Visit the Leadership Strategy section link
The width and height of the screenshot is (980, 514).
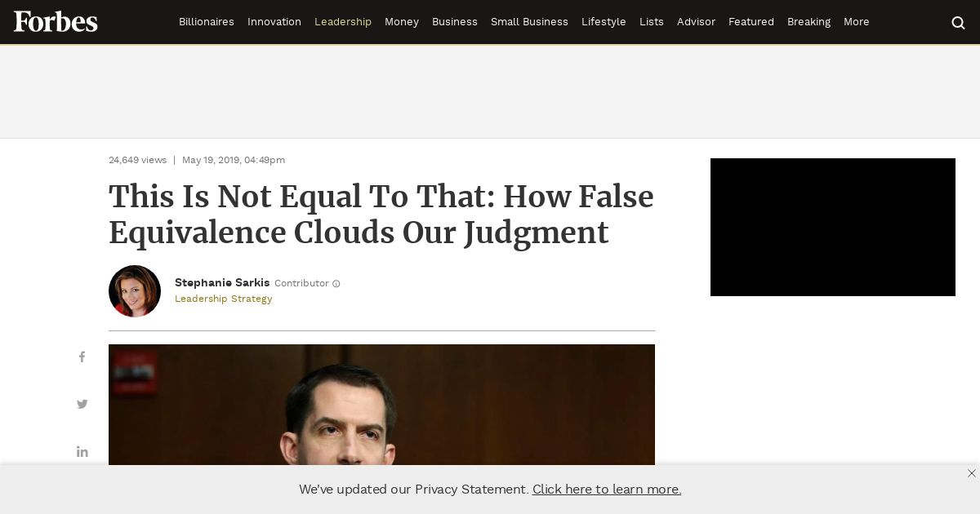click(224, 299)
